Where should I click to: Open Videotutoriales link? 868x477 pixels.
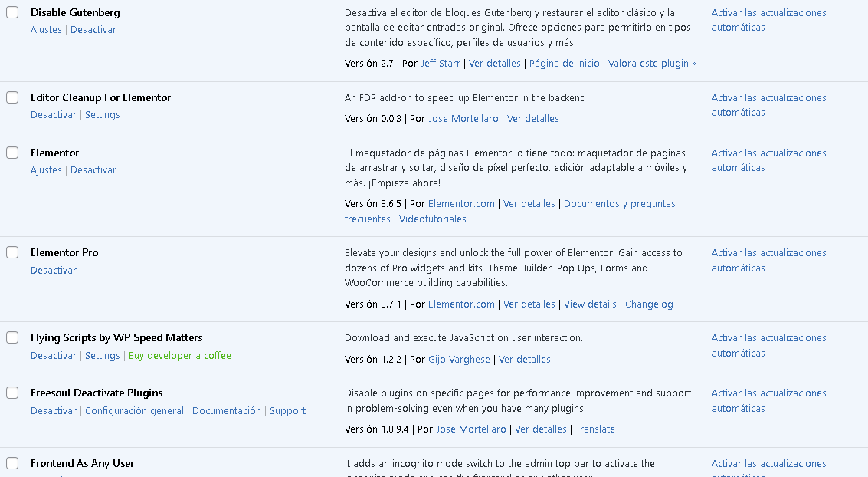(x=432, y=219)
